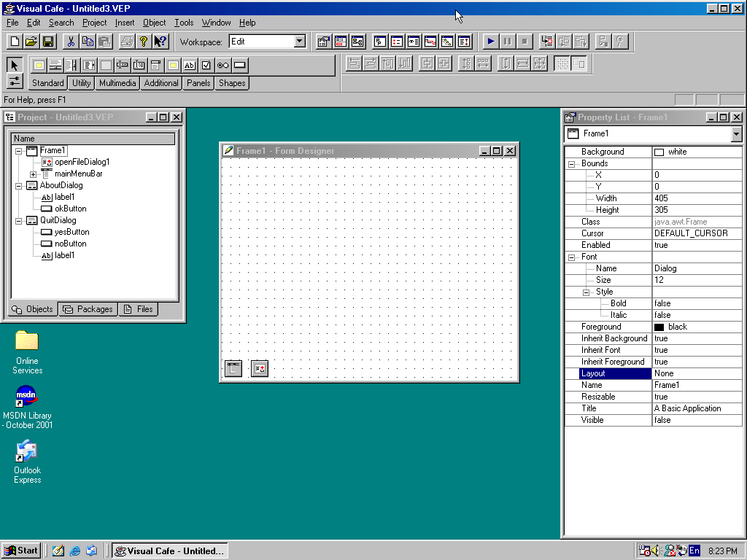The width and height of the screenshot is (747, 560).
Task: Click the context help arrow-question icon
Action: pyautogui.click(x=160, y=42)
